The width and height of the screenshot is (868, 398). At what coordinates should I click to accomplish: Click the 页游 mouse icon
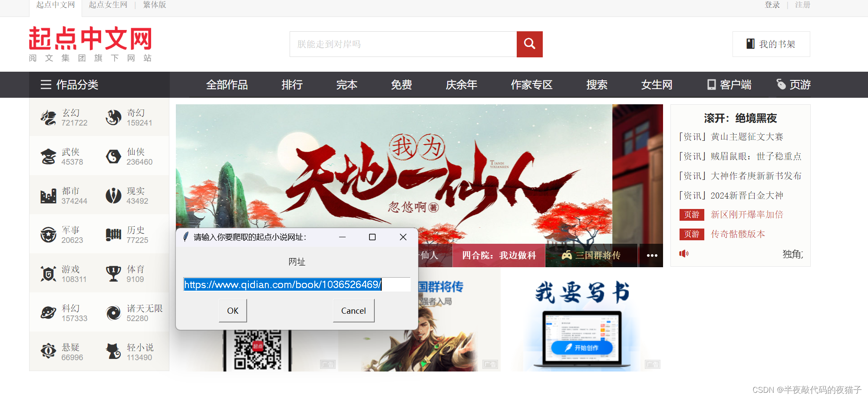coord(781,84)
